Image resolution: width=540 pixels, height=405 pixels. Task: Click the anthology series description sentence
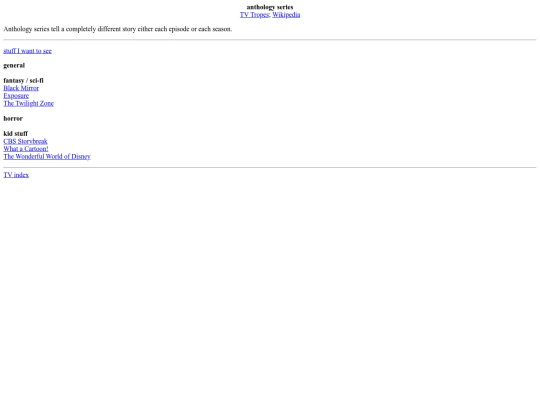click(118, 29)
